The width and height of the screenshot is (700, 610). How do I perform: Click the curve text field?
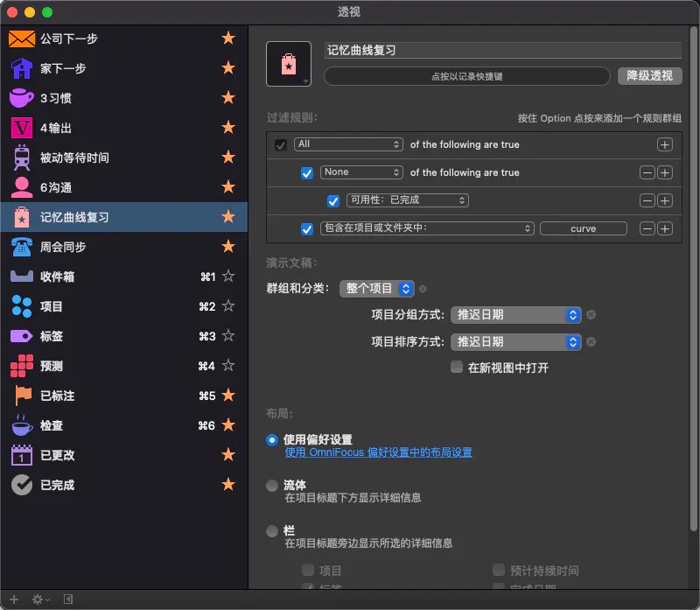point(583,228)
